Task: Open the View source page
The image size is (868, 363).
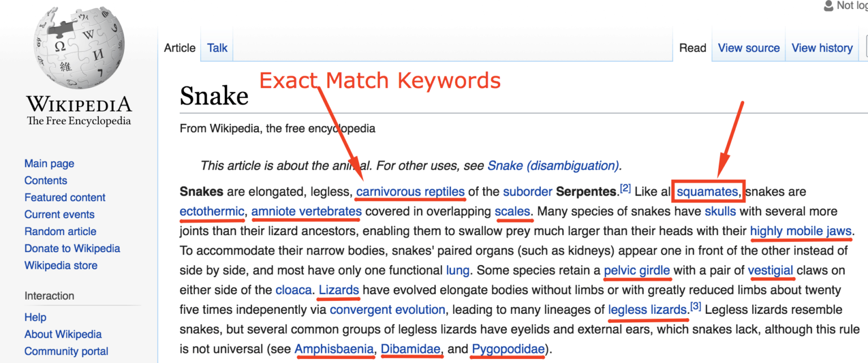Action: pos(748,48)
